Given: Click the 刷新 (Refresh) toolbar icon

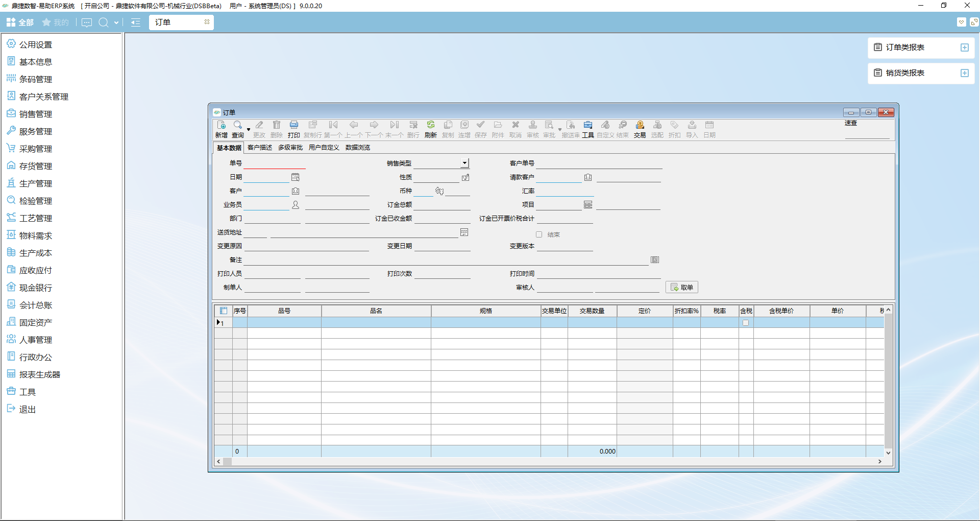Looking at the screenshot, I should [430, 125].
